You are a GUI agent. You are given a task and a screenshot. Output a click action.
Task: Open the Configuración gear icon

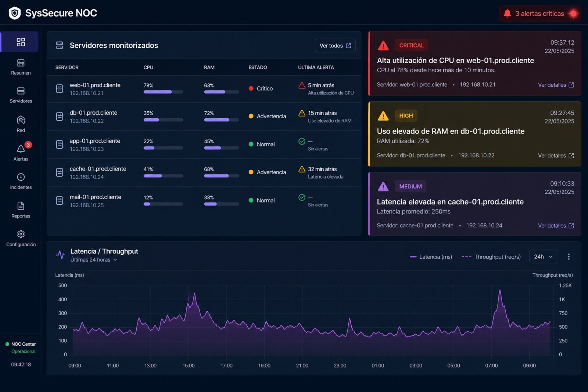click(x=21, y=234)
